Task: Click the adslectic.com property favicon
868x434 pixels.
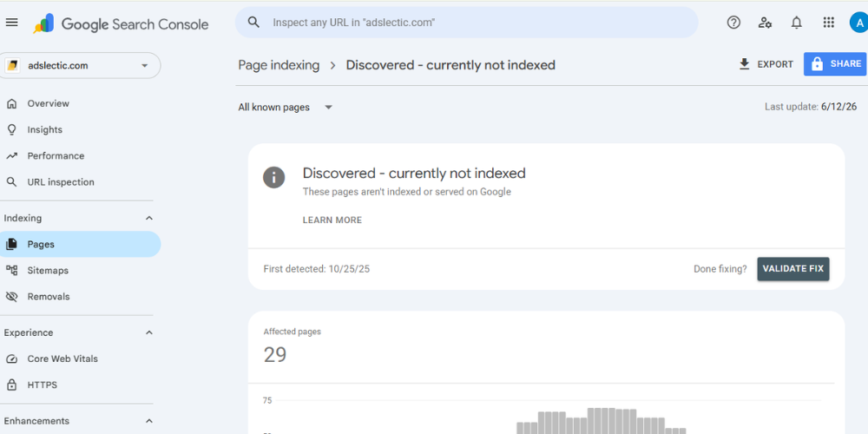Action: point(12,65)
